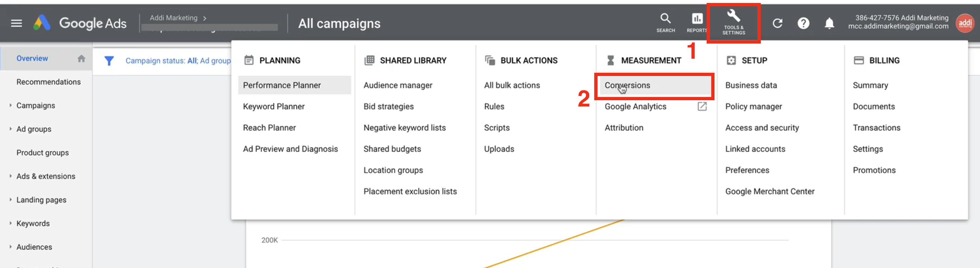Open Placement exclusion lists
The image size is (980, 268).
point(410,192)
